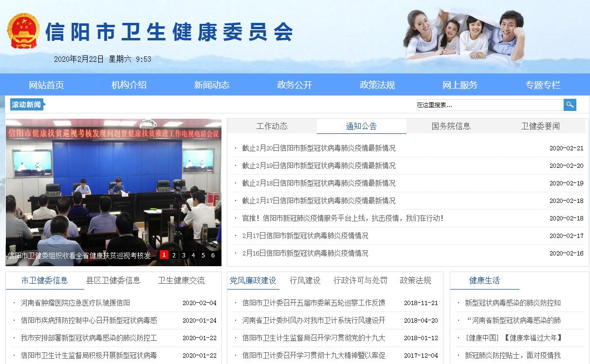Open the 官推 疫情服务平台上线 announcement

click(x=343, y=218)
